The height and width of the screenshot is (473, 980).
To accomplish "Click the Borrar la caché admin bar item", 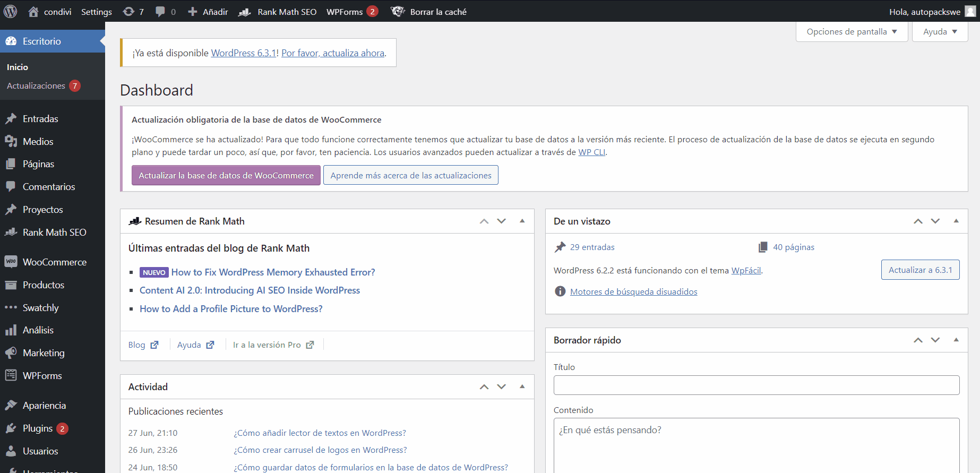I will [429, 12].
